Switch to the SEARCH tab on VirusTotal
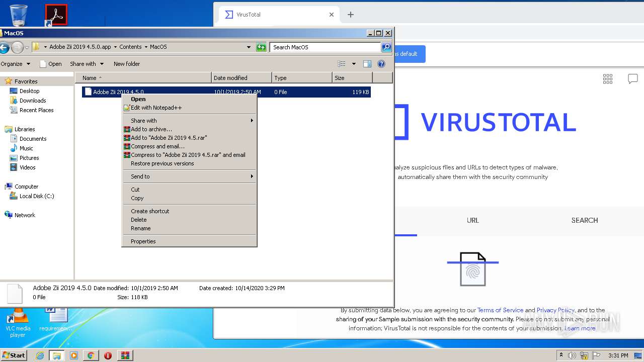This screenshot has height=362, width=644. tap(585, 220)
